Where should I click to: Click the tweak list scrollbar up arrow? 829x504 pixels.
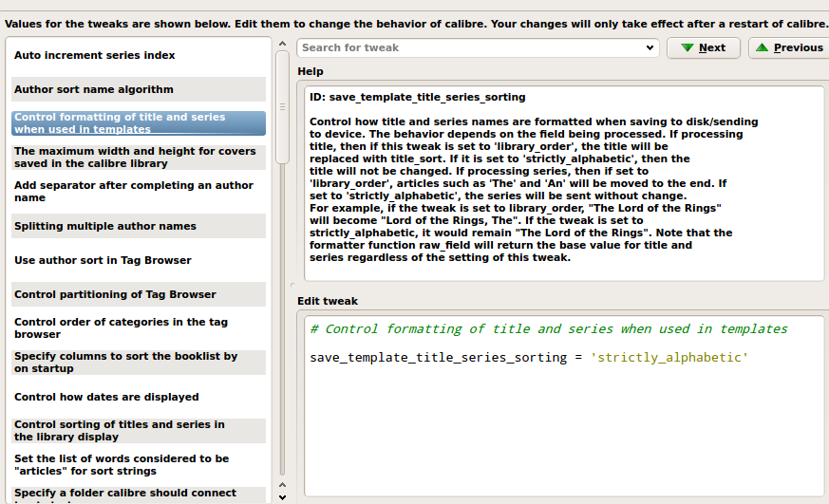pyautogui.click(x=282, y=44)
